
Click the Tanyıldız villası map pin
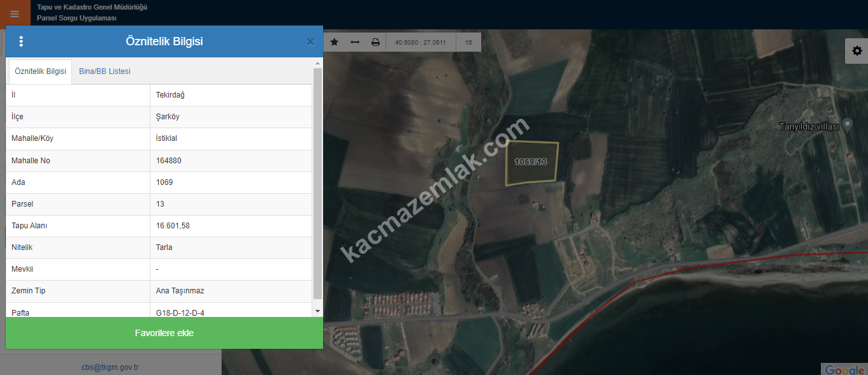tap(848, 124)
